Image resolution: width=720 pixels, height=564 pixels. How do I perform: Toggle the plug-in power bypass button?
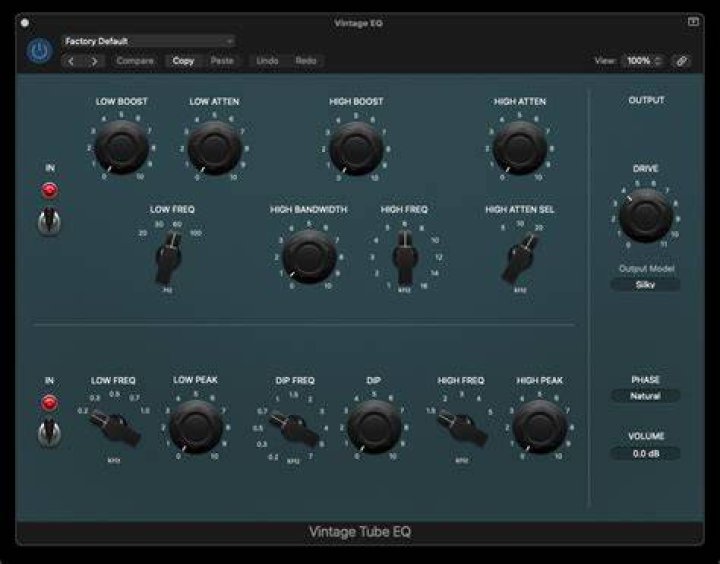click(39, 51)
